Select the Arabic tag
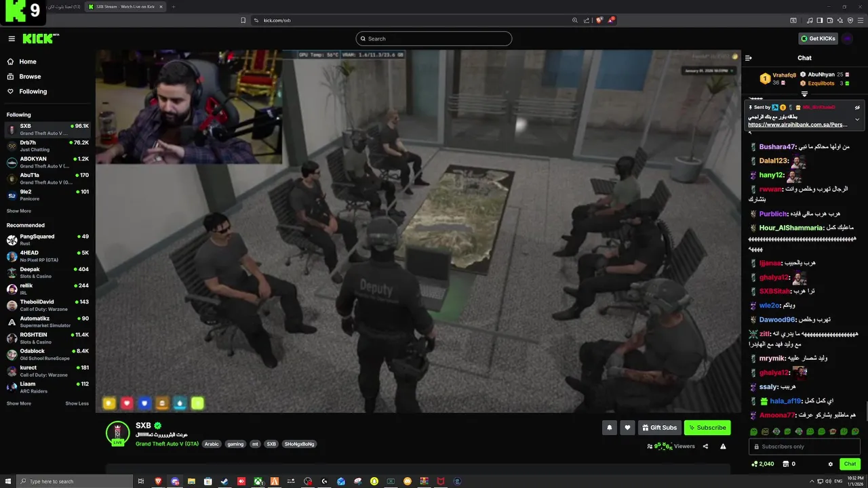868x488 pixels. [212, 444]
